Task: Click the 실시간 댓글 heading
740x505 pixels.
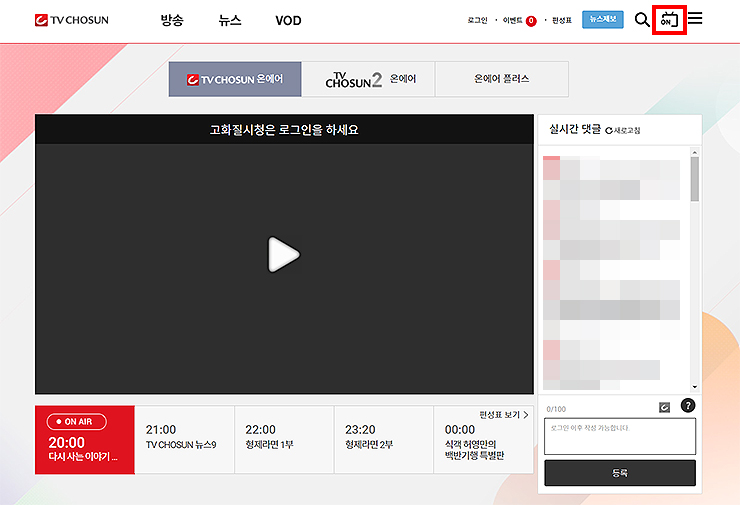Action: pos(575,129)
